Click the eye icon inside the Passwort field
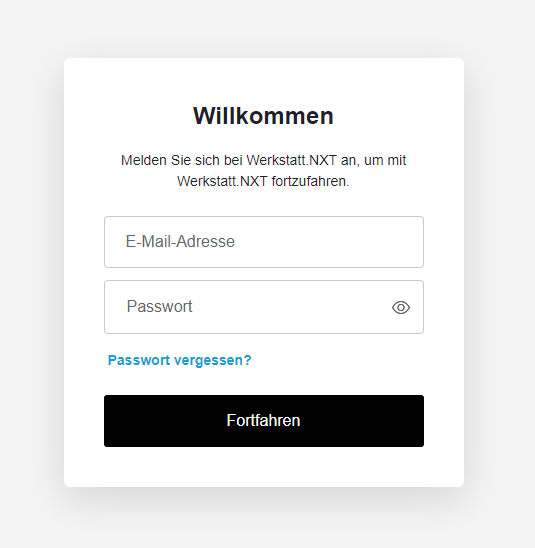 point(400,308)
